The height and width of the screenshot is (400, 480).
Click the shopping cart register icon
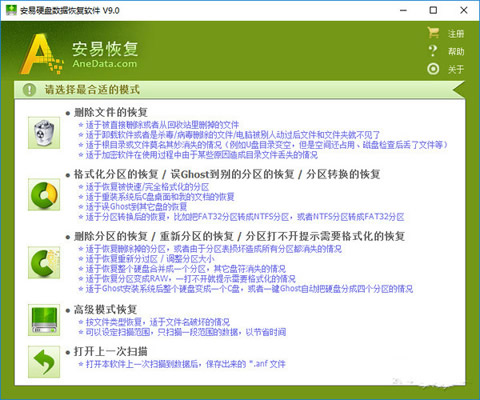[433, 33]
